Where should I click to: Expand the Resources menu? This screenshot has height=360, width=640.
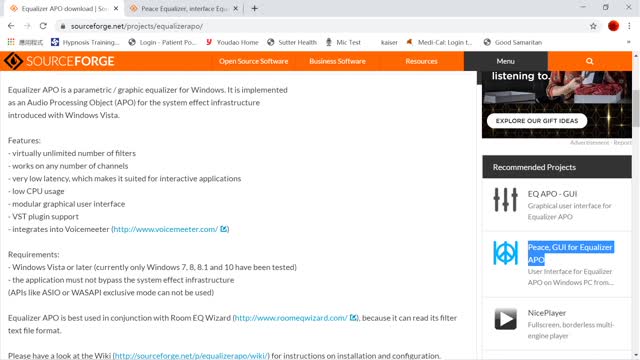[x=421, y=61]
